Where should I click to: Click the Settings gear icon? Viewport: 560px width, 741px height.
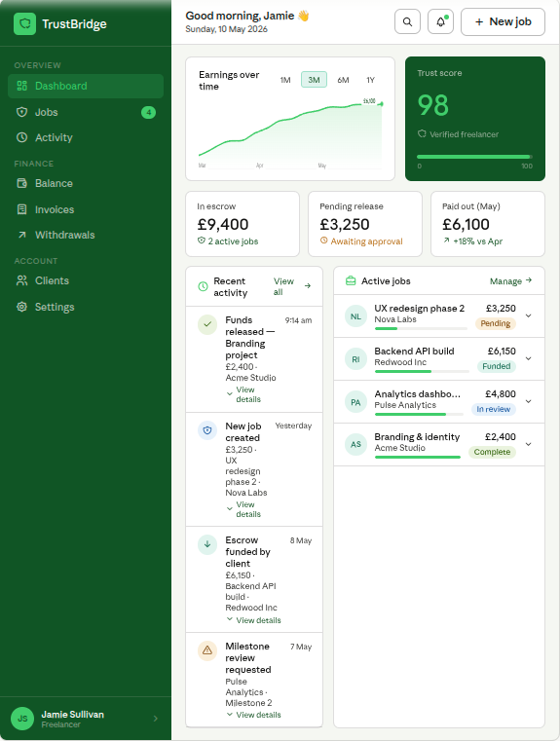click(x=21, y=307)
